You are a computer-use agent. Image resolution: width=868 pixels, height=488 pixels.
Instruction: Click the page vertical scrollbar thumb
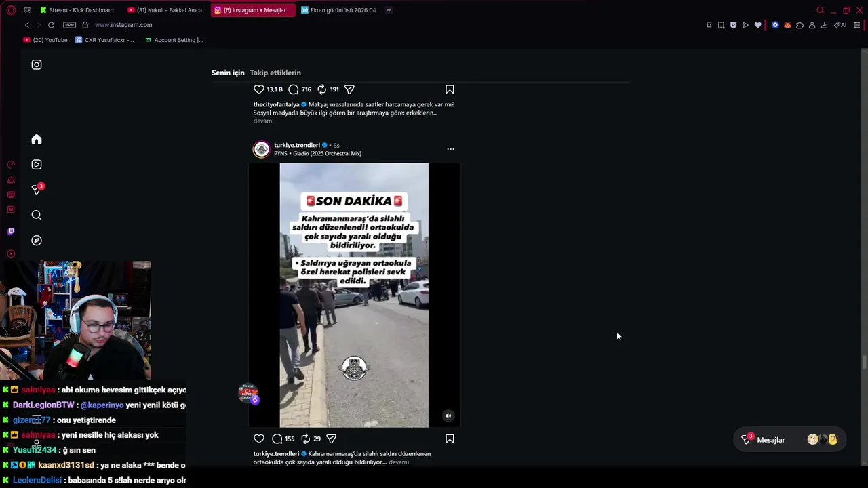(x=864, y=362)
